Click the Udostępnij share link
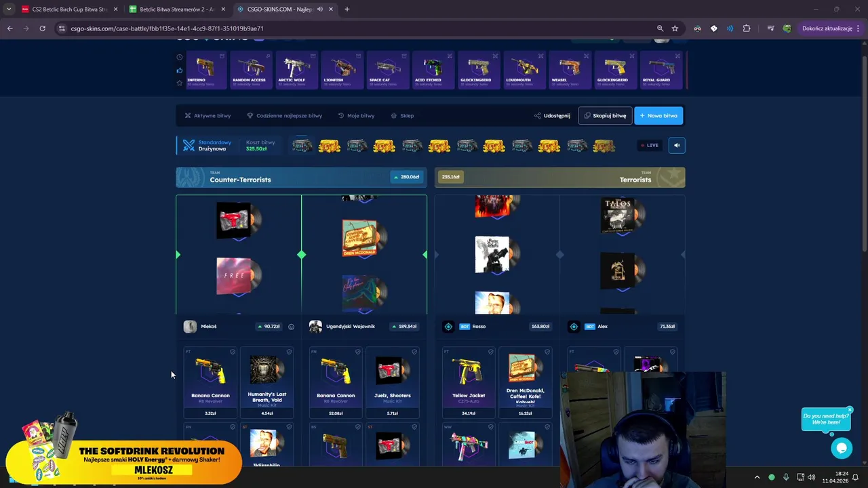The height and width of the screenshot is (488, 868). 552,116
